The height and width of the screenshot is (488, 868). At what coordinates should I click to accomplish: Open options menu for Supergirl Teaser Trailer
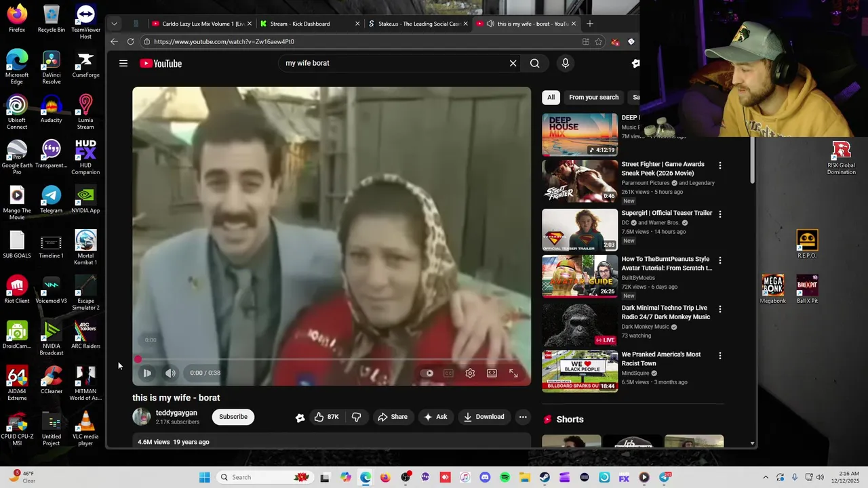point(720,214)
